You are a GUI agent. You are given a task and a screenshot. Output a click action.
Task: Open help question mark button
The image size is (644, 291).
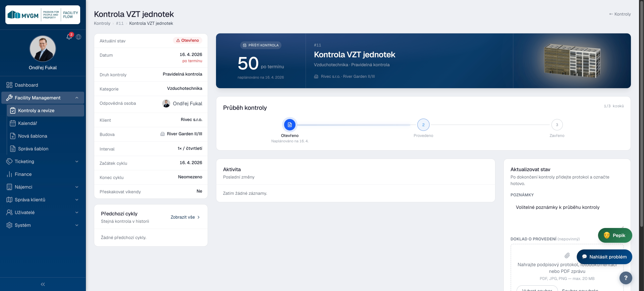(x=626, y=278)
